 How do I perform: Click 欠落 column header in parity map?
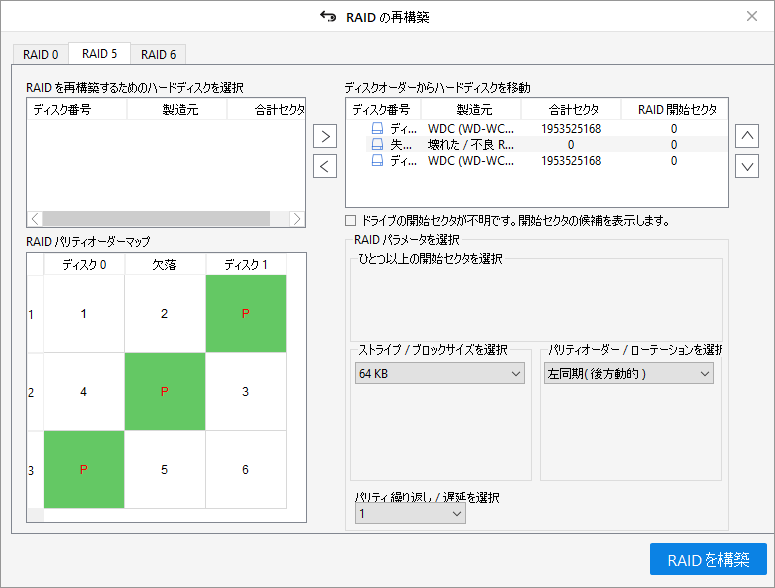pos(165,264)
